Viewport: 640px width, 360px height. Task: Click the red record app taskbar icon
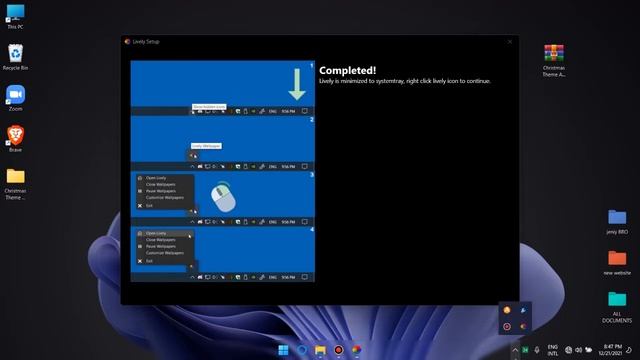click(338, 350)
